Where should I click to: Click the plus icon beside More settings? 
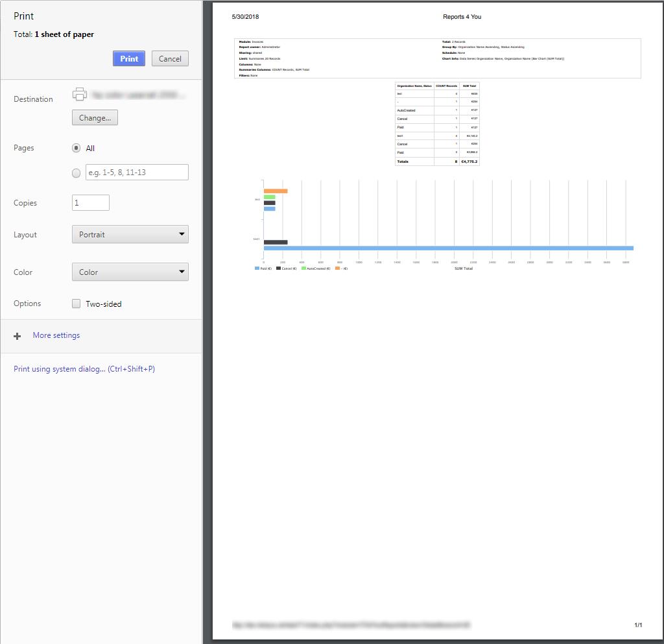click(18, 336)
